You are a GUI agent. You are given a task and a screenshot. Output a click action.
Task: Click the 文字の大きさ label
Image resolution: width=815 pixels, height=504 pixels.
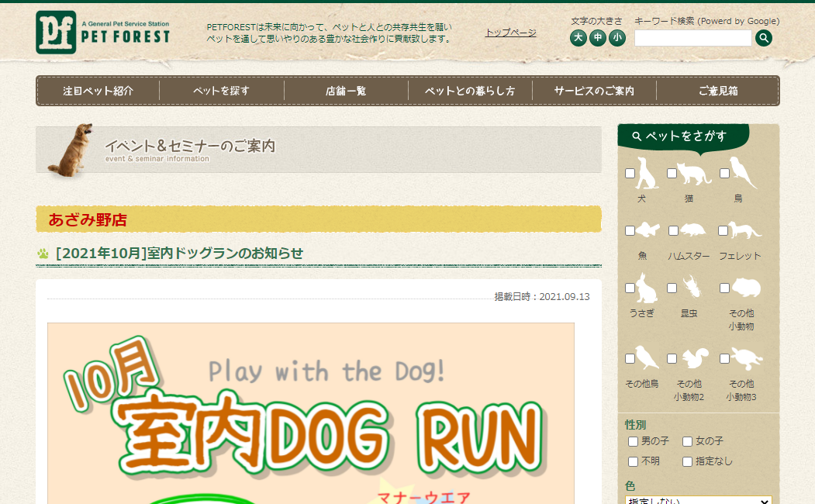tap(596, 21)
